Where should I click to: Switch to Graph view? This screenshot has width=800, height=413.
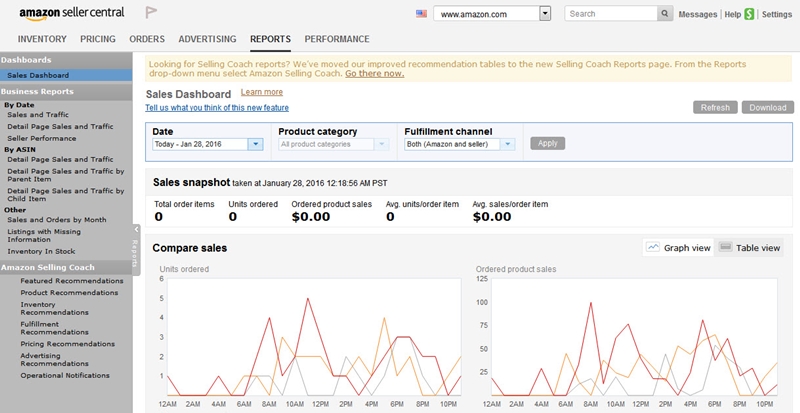tap(678, 247)
